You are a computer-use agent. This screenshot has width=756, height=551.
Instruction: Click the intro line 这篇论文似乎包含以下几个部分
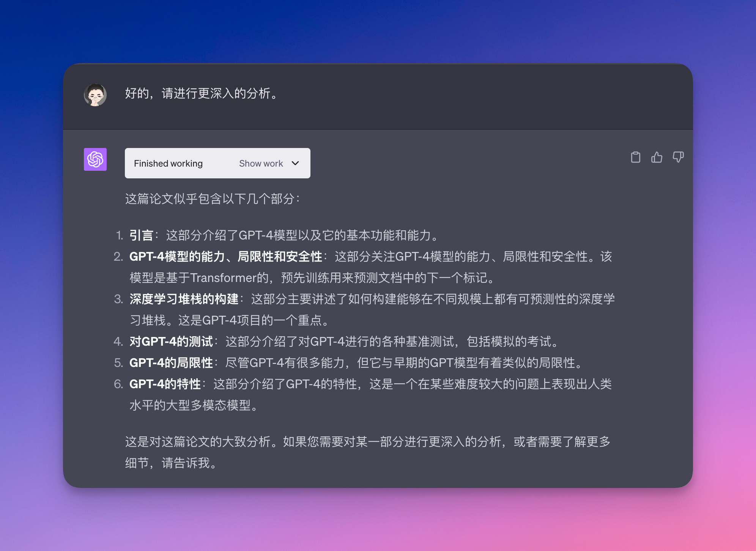[x=213, y=199]
